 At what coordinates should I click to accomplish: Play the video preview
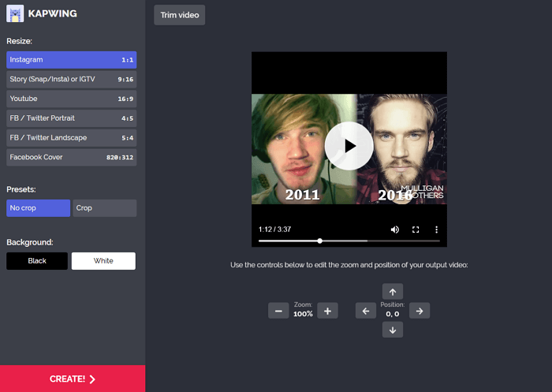(x=349, y=146)
